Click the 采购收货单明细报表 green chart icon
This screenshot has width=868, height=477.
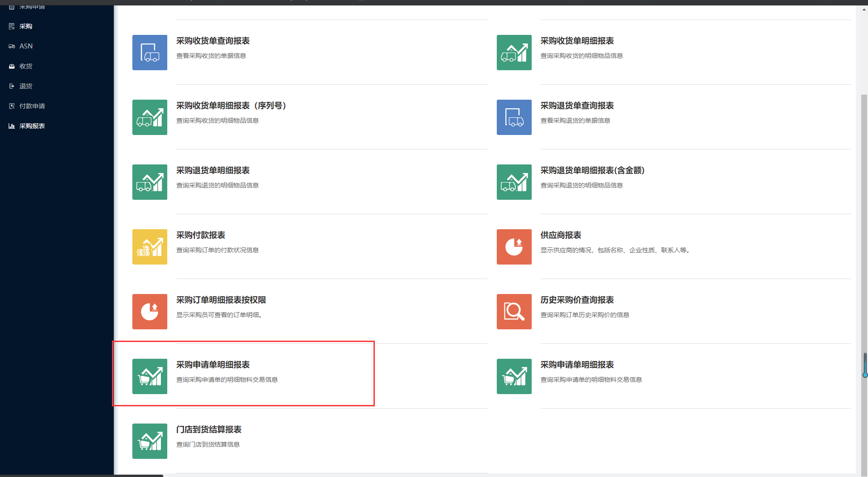[x=514, y=53]
